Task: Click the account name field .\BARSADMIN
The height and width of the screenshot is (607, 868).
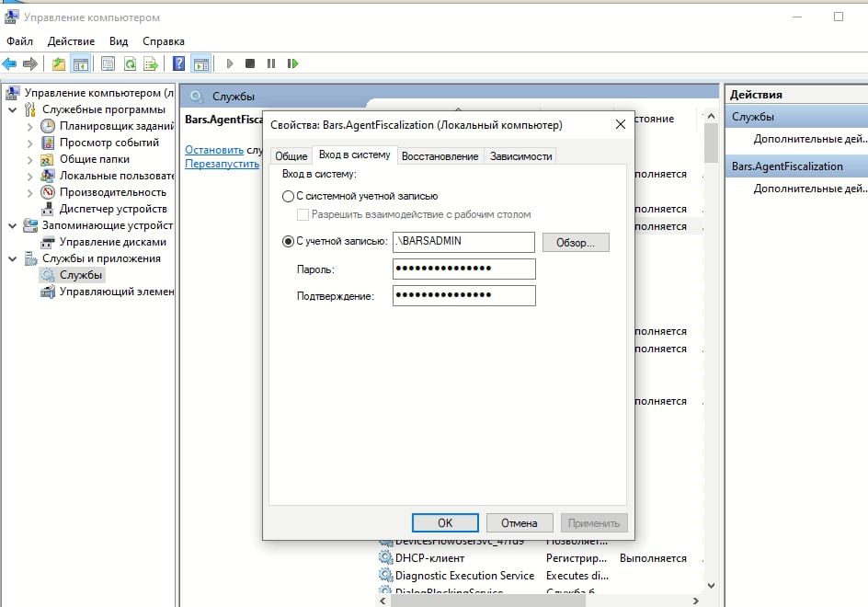Action: pos(464,242)
